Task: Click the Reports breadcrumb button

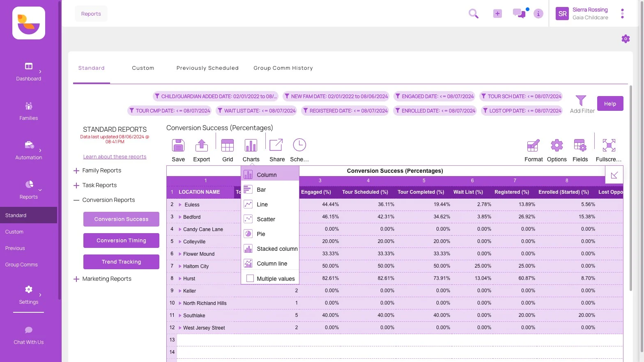Action: pyautogui.click(x=91, y=14)
